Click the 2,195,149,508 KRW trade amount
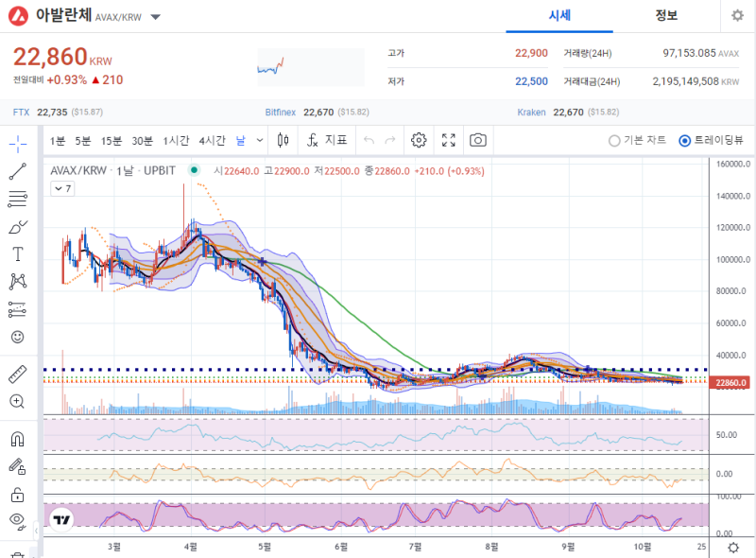 (x=696, y=81)
